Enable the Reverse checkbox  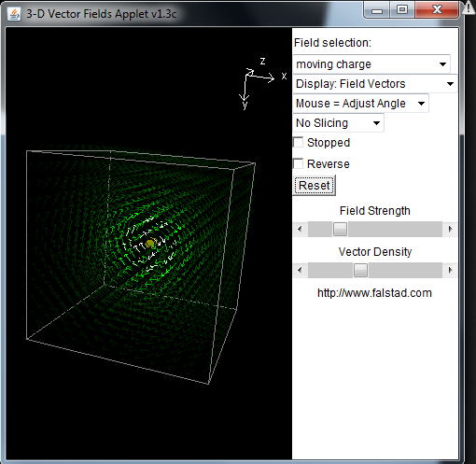pyautogui.click(x=299, y=163)
